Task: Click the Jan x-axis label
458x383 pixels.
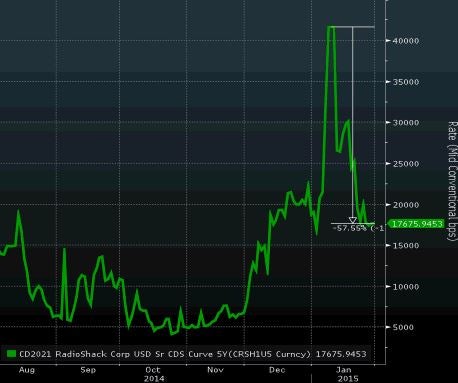Action: pyautogui.click(x=344, y=370)
